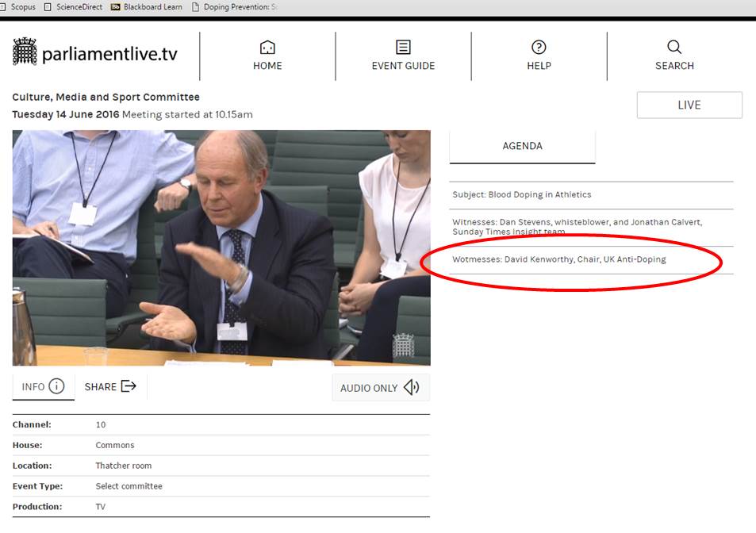The width and height of the screenshot is (756, 533).
Task: Click the parliamentlive.tv portcullis logo
Action: click(25, 52)
